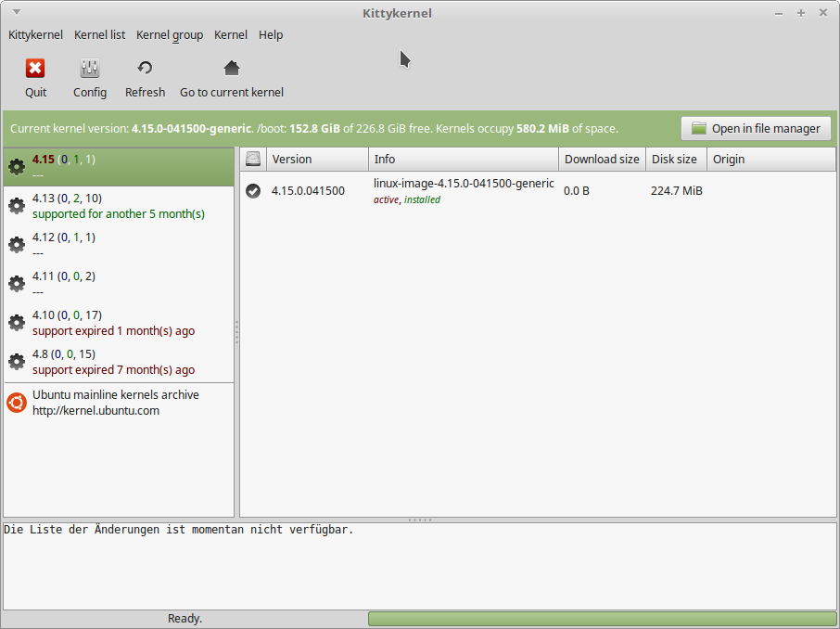The width and height of the screenshot is (840, 629).
Task: Click current kernel version info text
Action: (314, 129)
